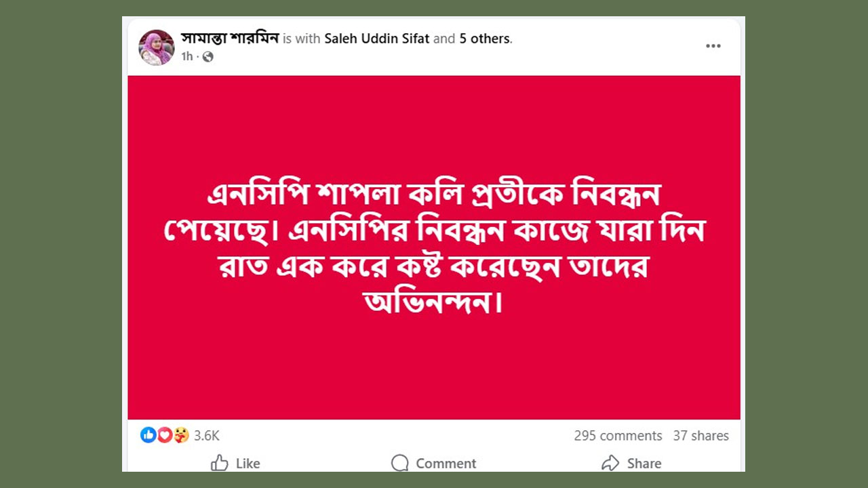
Task: Click the Comment speech bubble icon
Action: pyautogui.click(x=399, y=463)
